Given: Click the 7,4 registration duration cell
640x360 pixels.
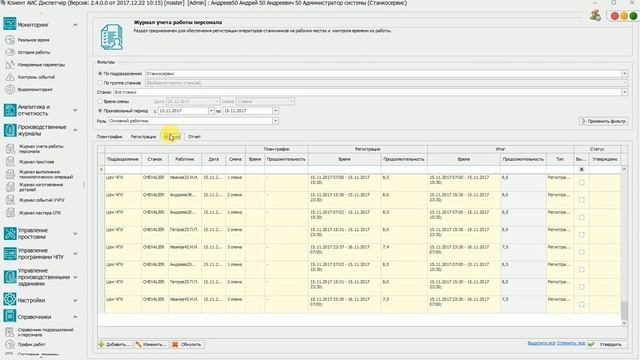Looking at the screenshot, I should click(404, 252).
